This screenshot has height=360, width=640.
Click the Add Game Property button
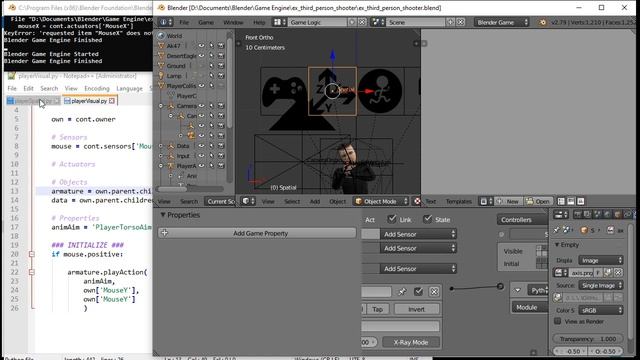click(257, 233)
